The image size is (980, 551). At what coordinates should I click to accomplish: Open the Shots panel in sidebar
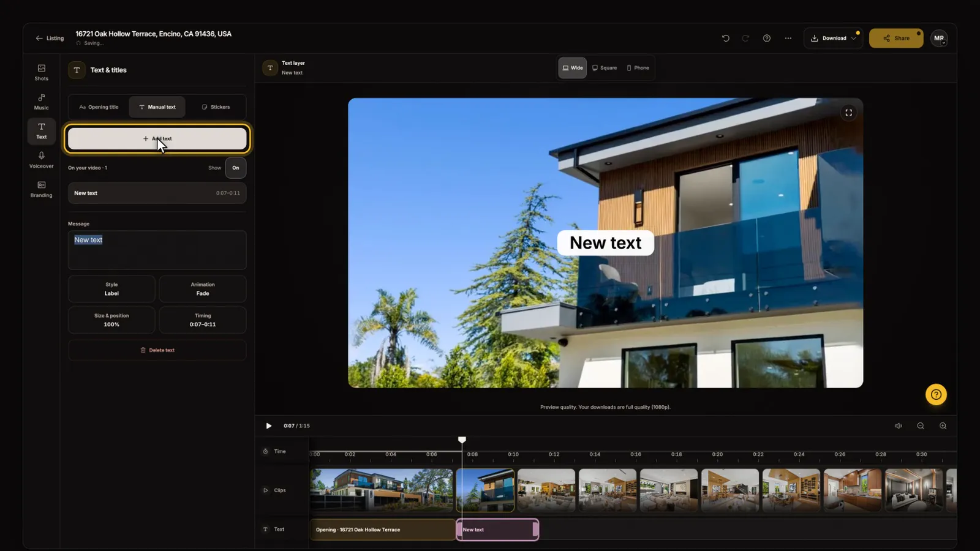click(x=41, y=72)
